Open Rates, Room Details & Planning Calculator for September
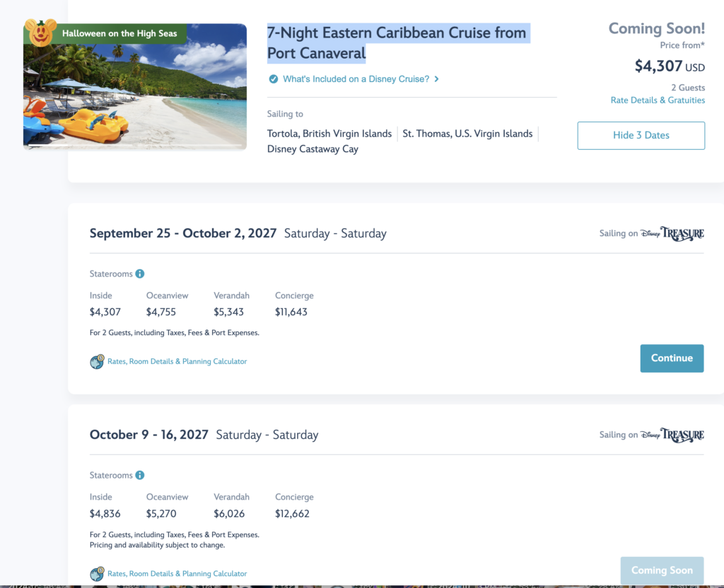 click(x=177, y=361)
